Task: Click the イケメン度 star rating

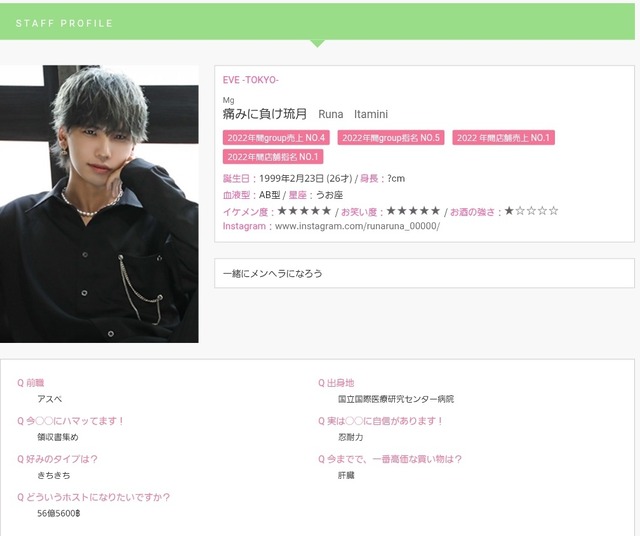Action: (x=304, y=211)
